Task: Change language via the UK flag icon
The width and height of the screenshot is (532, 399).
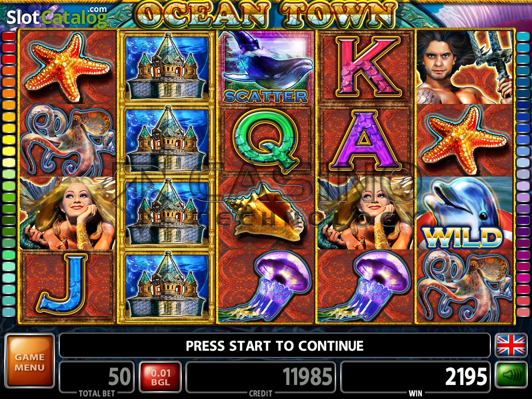Action: tap(511, 345)
